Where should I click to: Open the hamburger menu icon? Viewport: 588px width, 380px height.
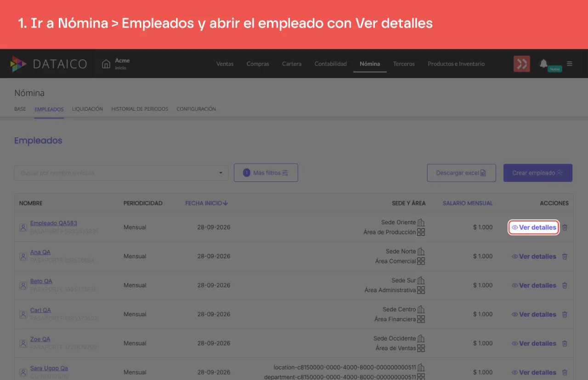point(570,64)
